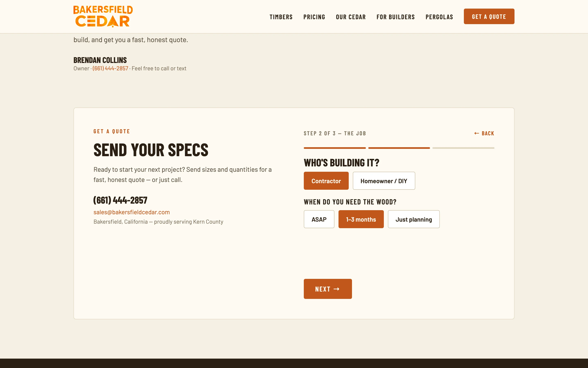Open the Timbers nav item

pyautogui.click(x=281, y=17)
